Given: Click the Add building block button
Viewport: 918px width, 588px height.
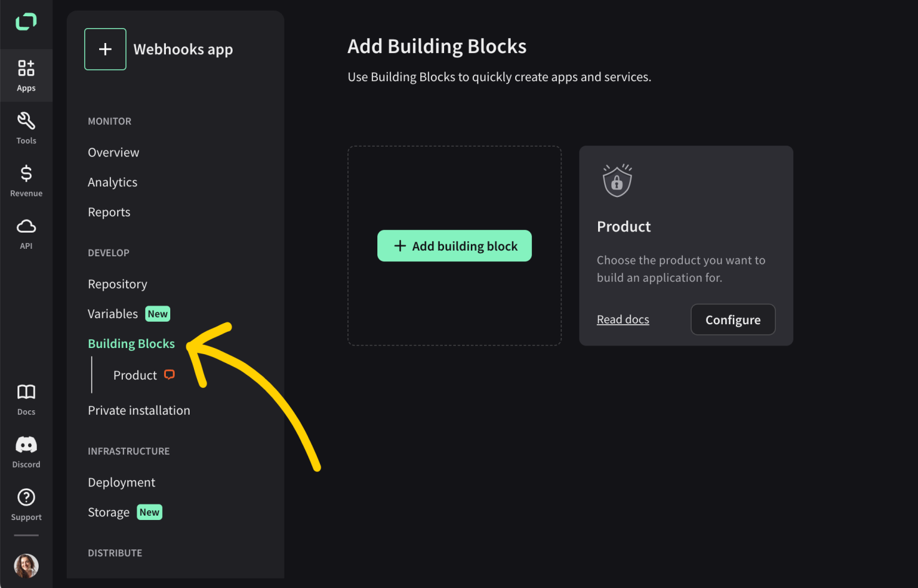Looking at the screenshot, I should [x=455, y=246].
